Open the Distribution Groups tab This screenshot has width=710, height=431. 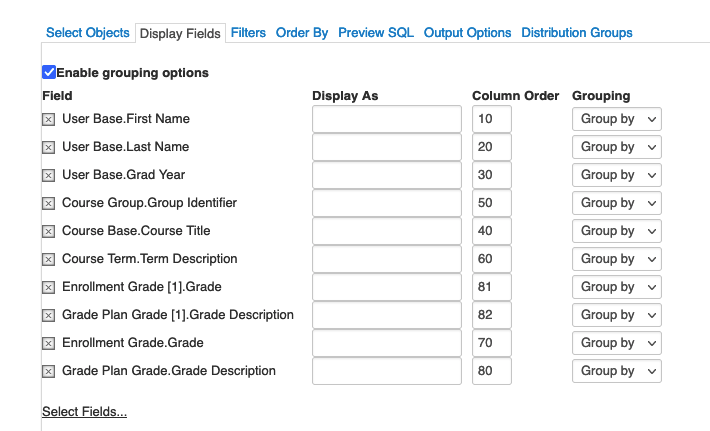[x=577, y=33]
